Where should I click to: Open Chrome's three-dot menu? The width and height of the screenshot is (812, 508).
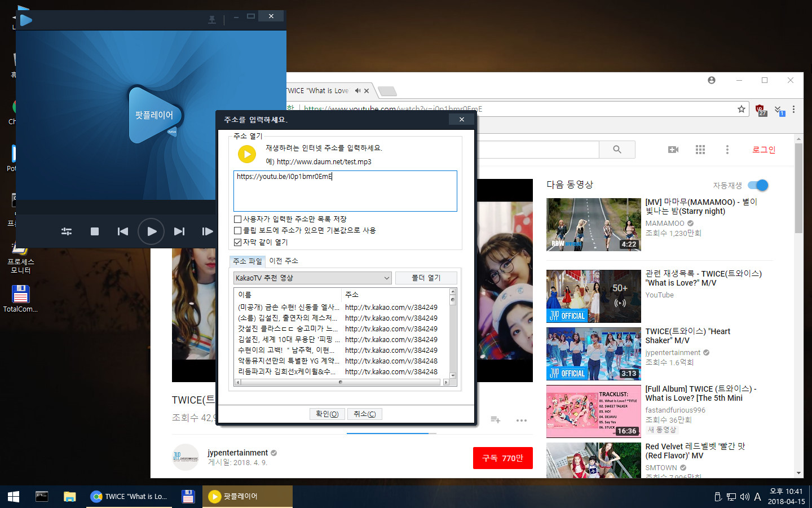[x=793, y=110]
